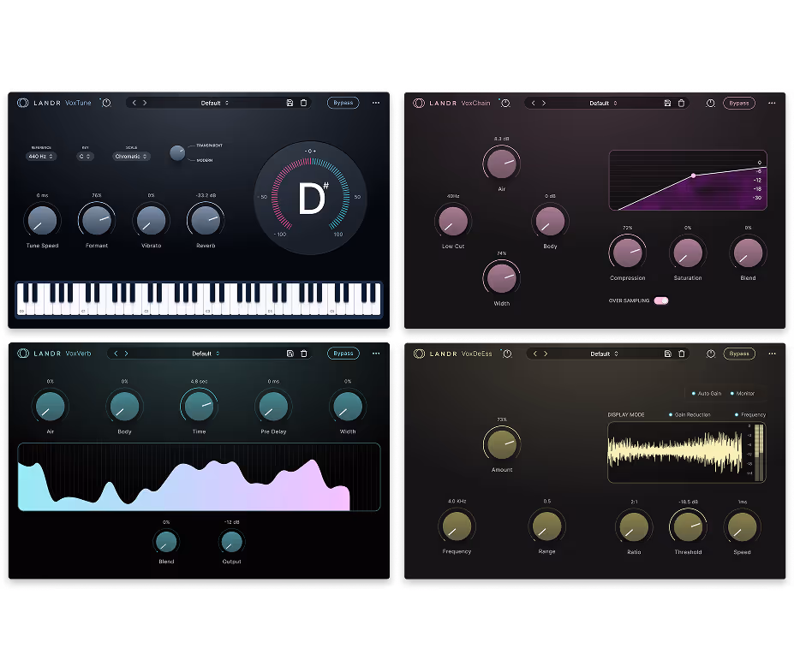Click the D# pitch display in VoxTune
The width and height of the screenshot is (794, 672).
point(310,198)
